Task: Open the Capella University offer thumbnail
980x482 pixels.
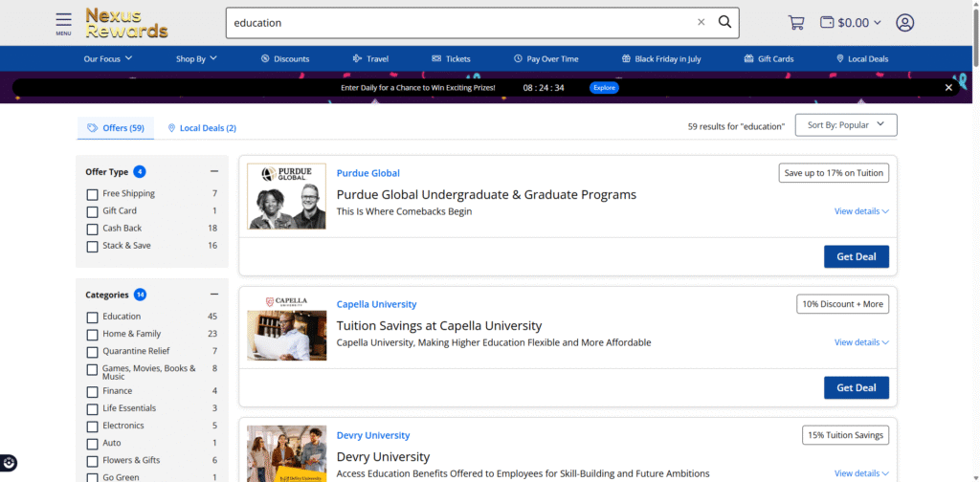Action: point(286,327)
